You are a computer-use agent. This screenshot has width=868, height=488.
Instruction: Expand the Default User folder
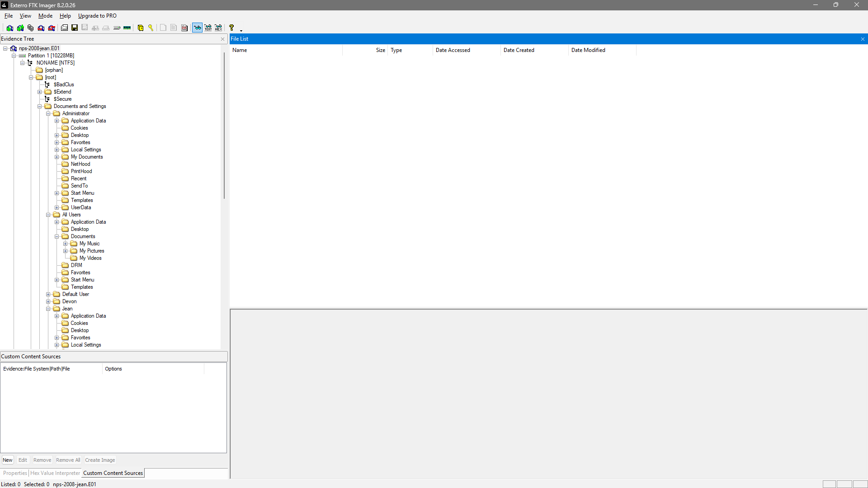click(48, 294)
